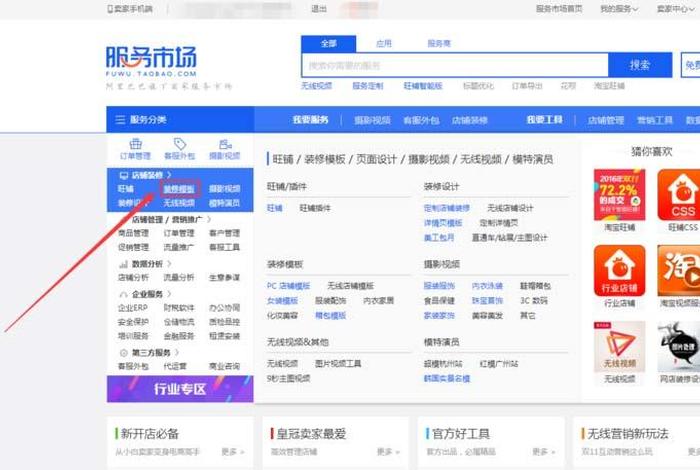Select the 服务商 search tab

(x=439, y=44)
